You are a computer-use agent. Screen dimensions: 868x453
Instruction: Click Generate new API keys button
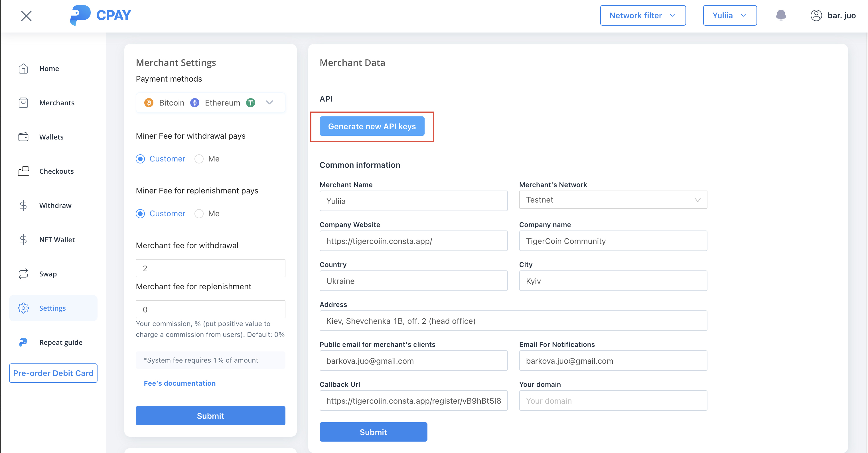[372, 126]
